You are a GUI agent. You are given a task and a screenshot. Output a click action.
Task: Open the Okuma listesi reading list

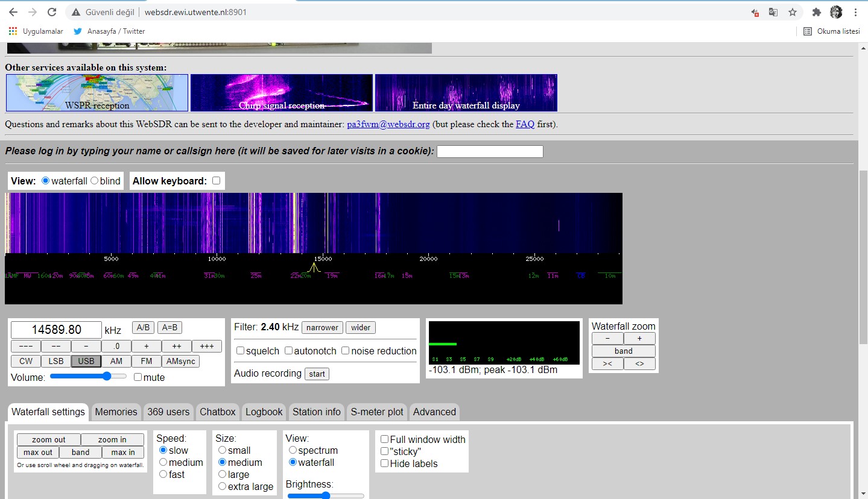coord(831,31)
